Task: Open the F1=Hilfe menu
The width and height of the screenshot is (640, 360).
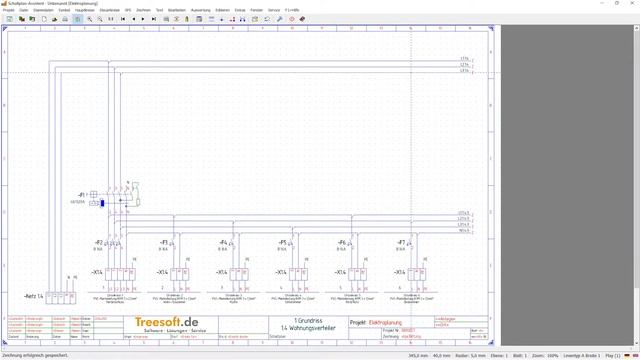Action: pos(292,10)
